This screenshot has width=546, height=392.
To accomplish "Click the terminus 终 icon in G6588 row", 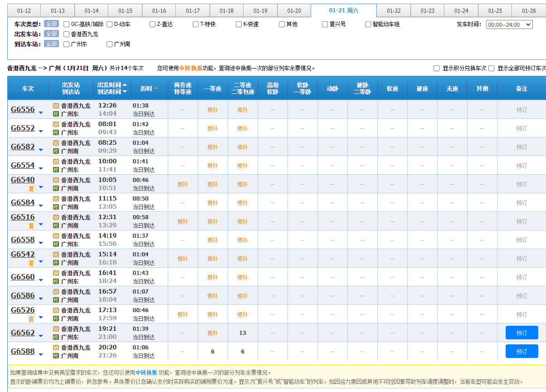I will click(x=56, y=356).
